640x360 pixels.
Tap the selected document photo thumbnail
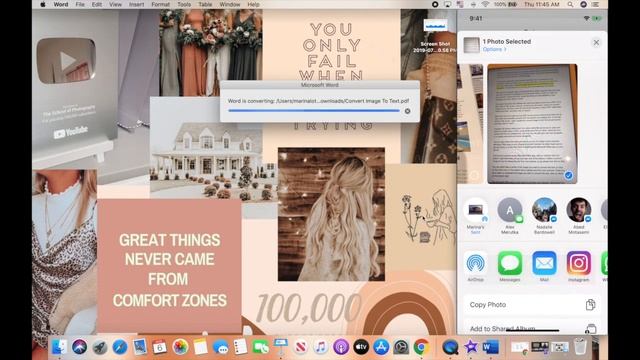click(x=532, y=124)
